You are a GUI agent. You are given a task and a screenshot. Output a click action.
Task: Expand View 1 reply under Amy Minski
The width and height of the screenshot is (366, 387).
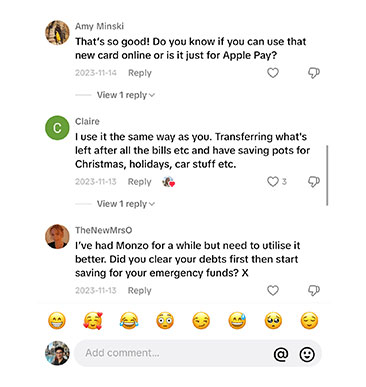tap(126, 95)
